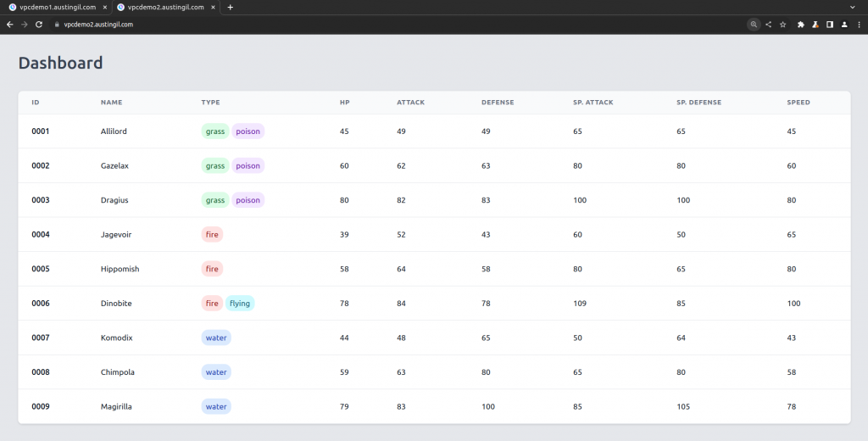This screenshot has width=868, height=441.
Task: Open a new tab with plus button
Action: [x=231, y=7]
